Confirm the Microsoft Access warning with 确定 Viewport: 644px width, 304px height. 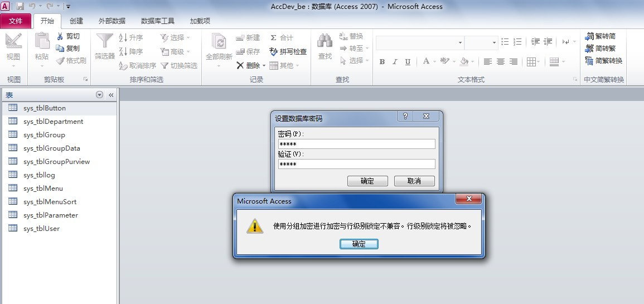[x=359, y=244]
